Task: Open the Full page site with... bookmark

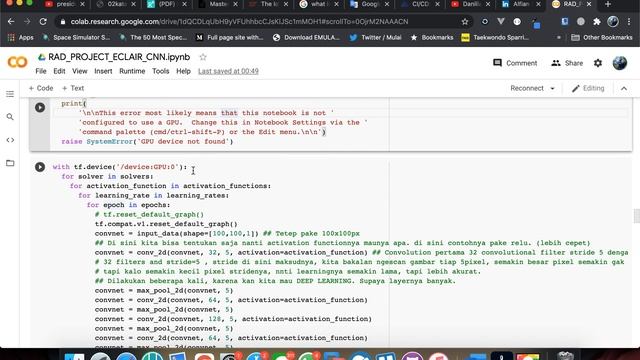Action: 229,38
